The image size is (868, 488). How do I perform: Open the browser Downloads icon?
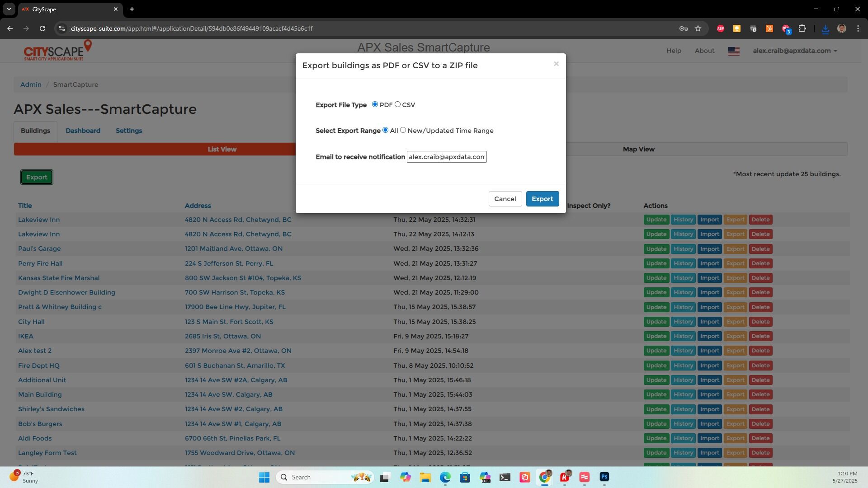pos(826,28)
